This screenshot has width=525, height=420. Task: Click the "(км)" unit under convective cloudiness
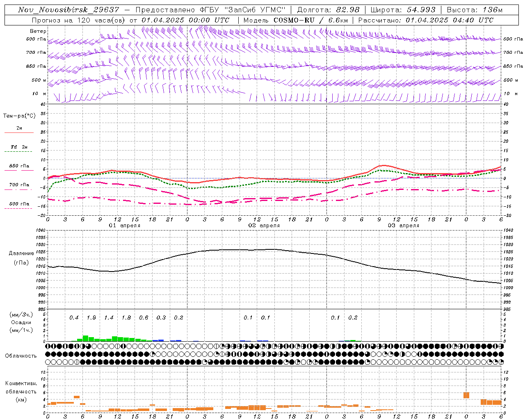[x=21, y=399]
